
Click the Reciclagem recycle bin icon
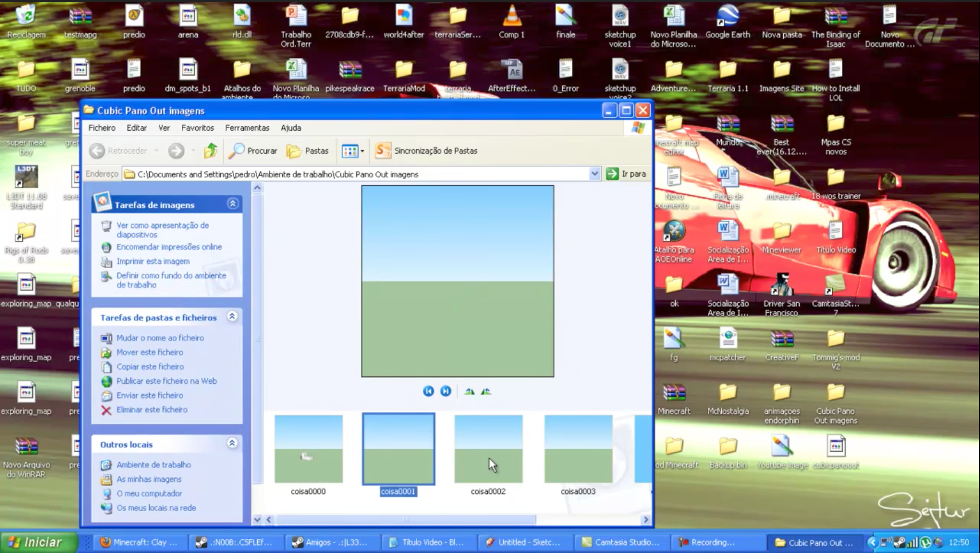[x=26, y=22]
